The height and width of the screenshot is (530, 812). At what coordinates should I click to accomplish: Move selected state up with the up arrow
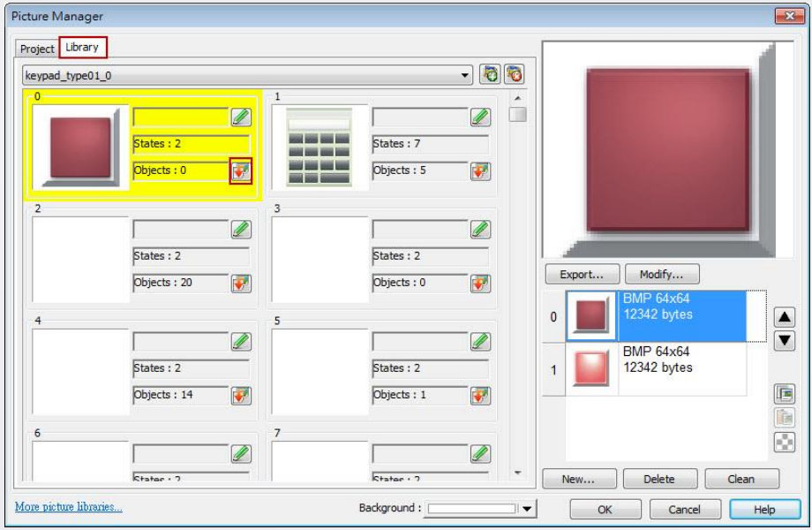click(x=785, y=316)
